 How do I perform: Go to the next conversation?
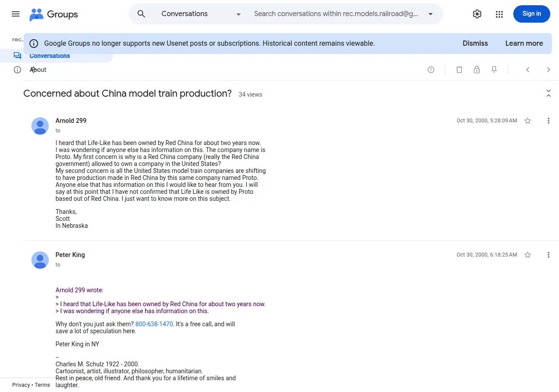click(549, 70)
